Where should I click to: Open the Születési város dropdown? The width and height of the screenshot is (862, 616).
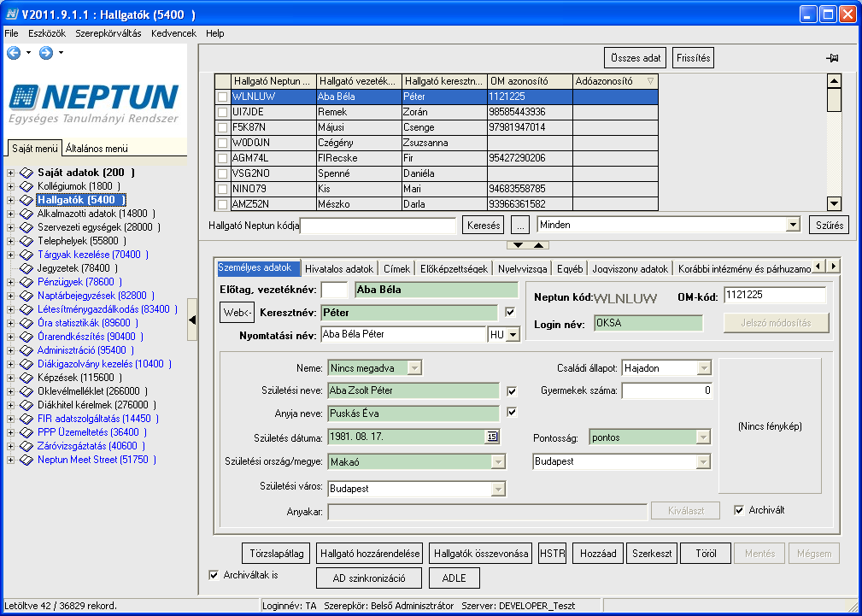pos(497,489)
